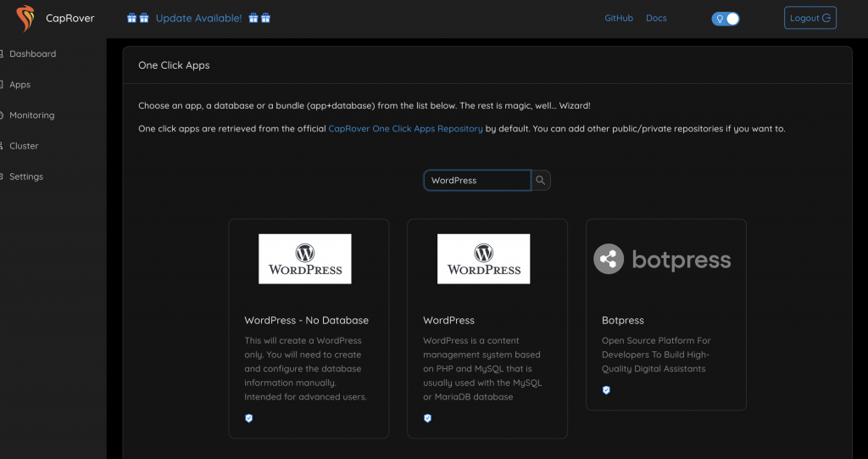The image size is (868, 459).
Task: Open the GitHub link
Action: pos(618,19)
